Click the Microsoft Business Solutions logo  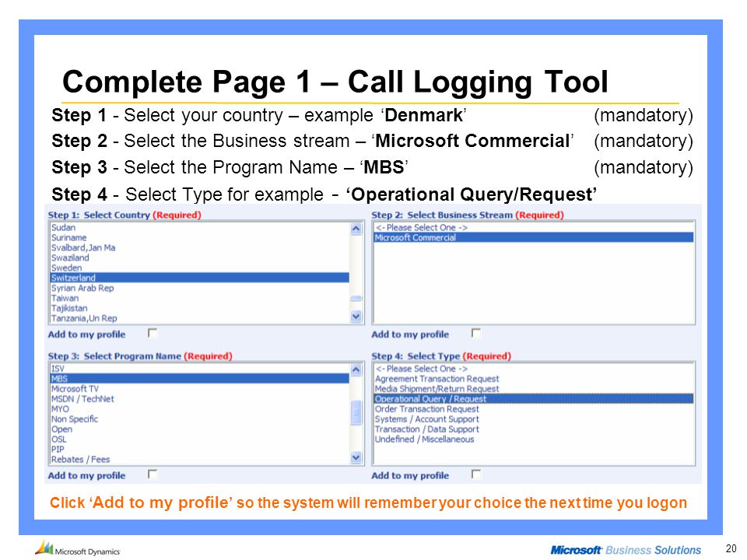626,550
